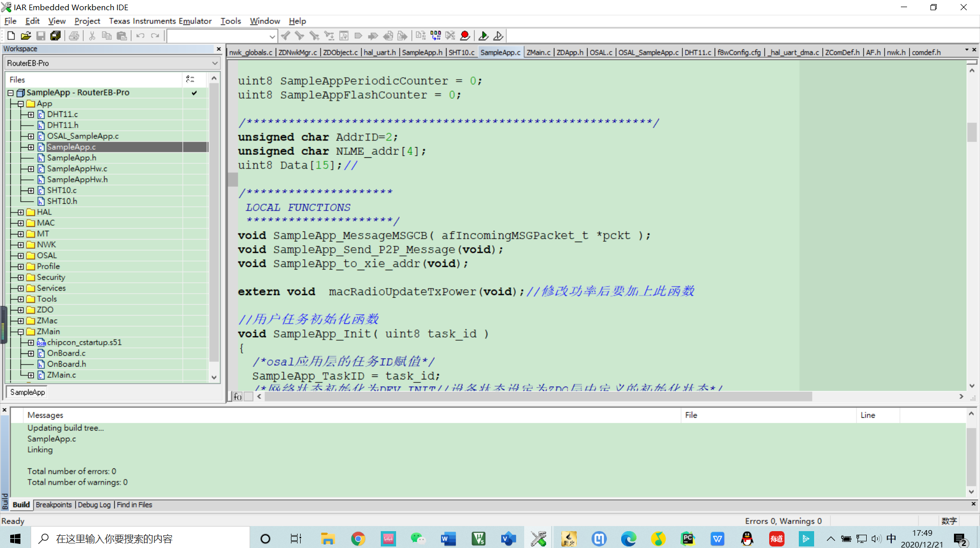Click the Find Previous toolbar icon
The image size is (980, 548).
[285, 36]
